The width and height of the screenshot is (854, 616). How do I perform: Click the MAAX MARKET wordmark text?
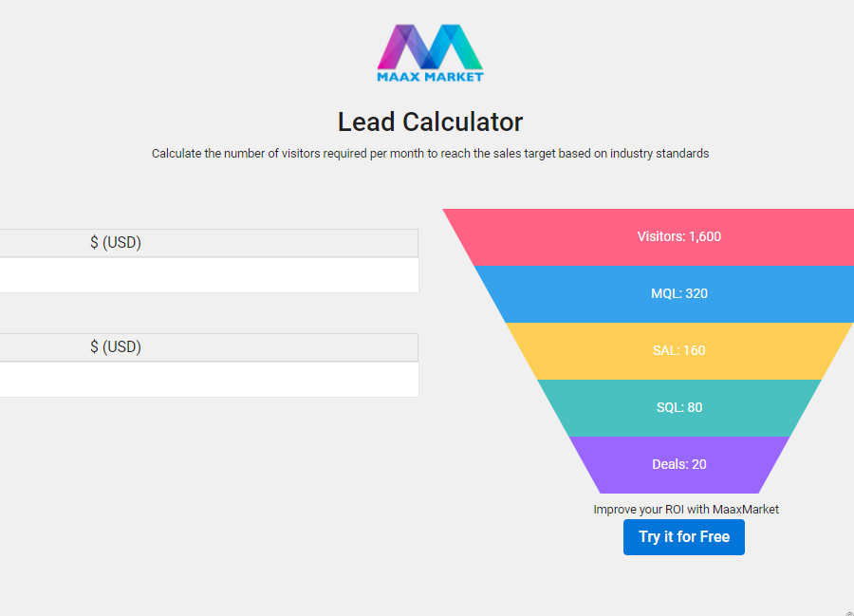(x=430, y=77)
